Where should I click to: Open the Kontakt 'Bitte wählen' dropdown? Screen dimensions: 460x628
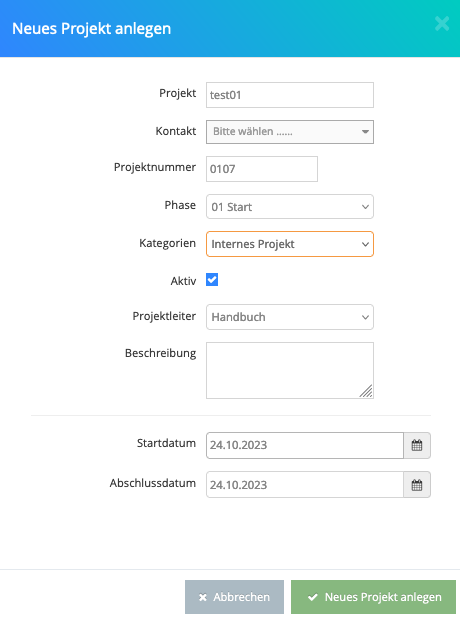pos(290,132)
